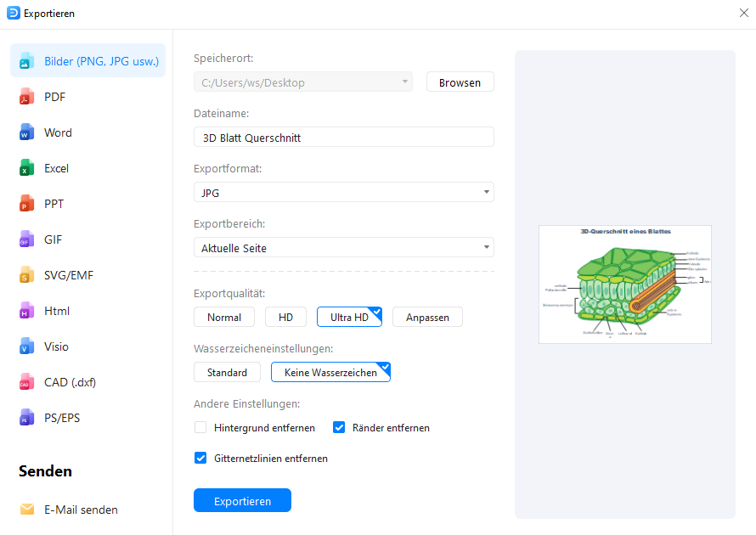Screen dimensions: 756x535
Task: Edit the Dateiname input field
Action: (x=343, y=136)
